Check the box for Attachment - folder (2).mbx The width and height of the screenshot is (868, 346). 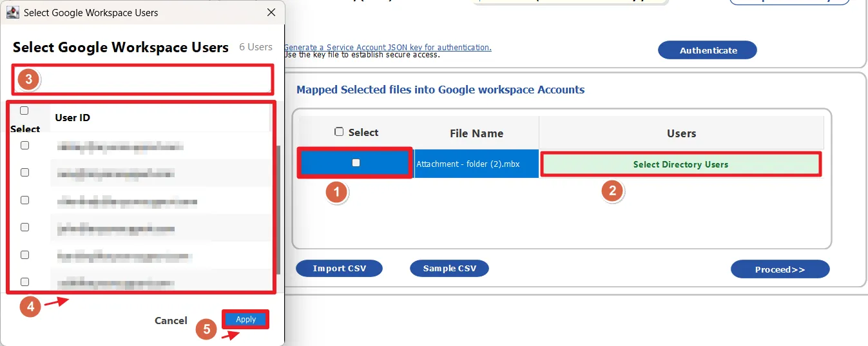356,163
